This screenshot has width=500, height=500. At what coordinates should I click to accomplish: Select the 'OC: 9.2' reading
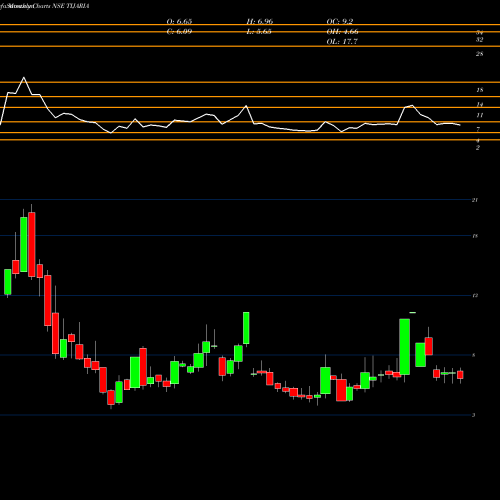click(340, 21)
